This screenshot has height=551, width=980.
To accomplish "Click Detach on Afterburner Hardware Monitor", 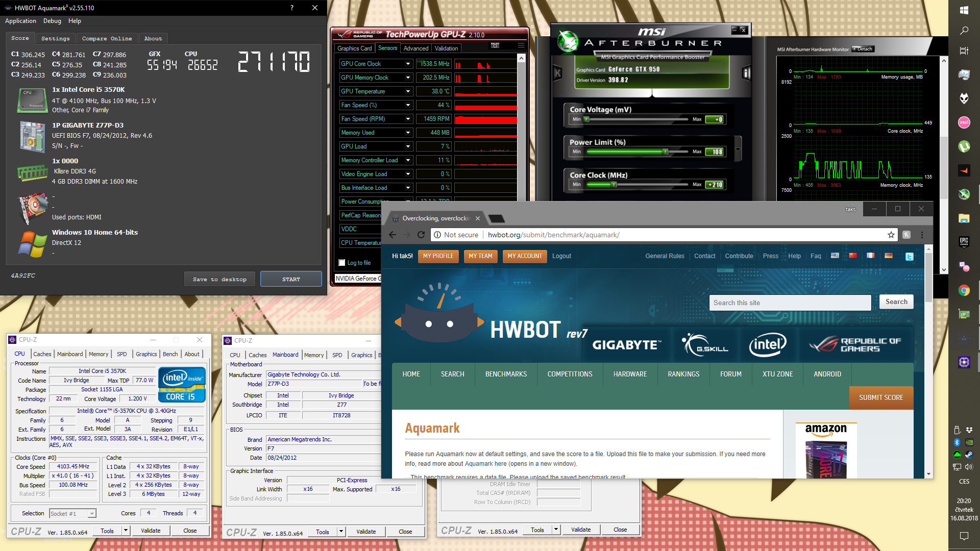I will tap(863, 49).
